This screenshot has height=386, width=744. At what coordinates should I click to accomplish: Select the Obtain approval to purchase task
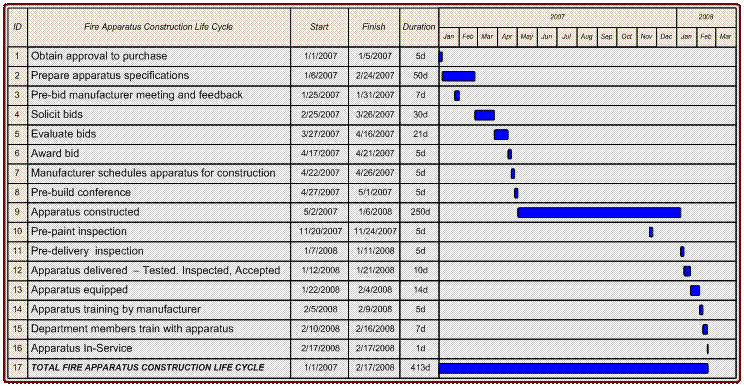[99, 56]
